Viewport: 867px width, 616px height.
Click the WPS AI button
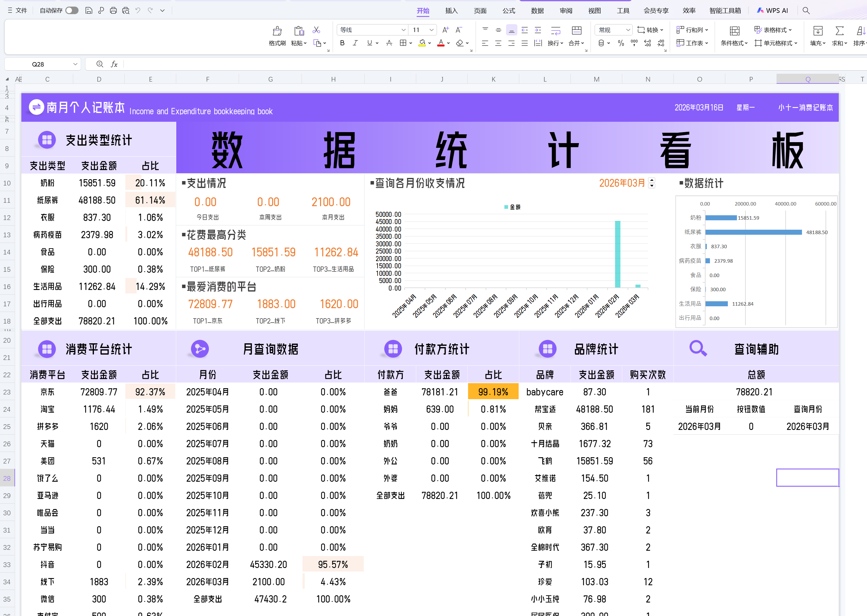point(772,11)
